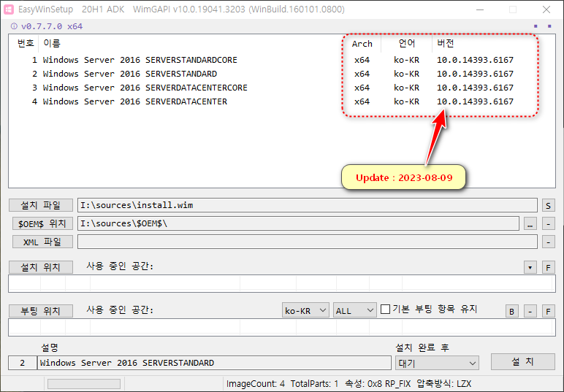
Task: Click TotalParts: 1 in status bar
Action: coord(314,384)
